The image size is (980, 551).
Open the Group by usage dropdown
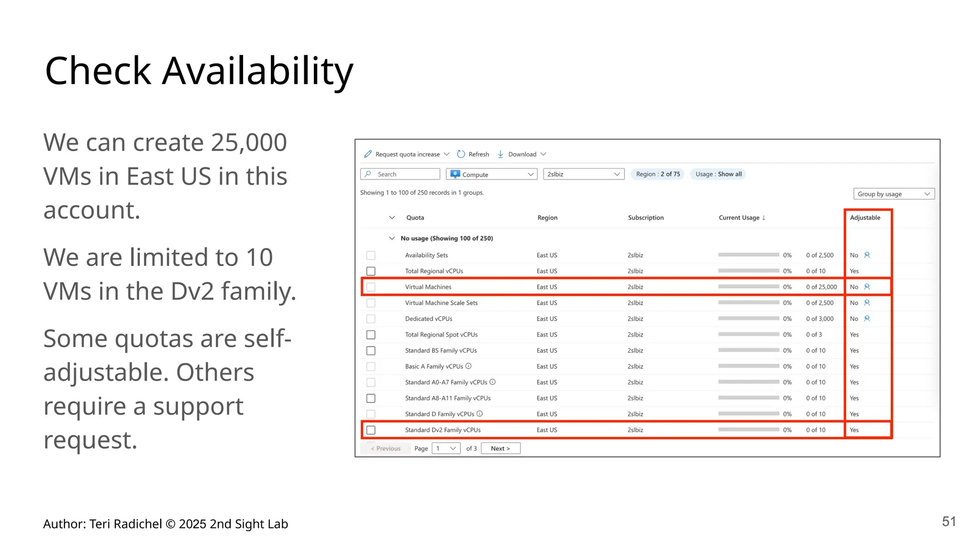coord(894,194)
